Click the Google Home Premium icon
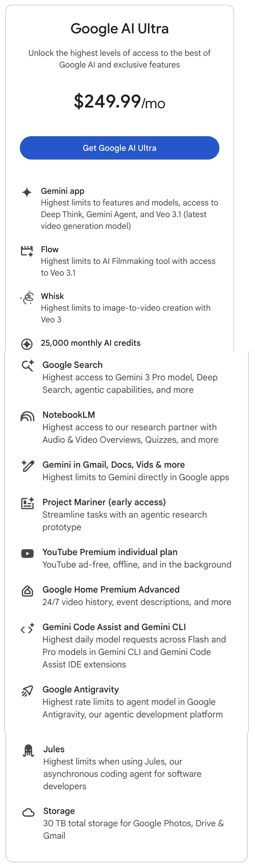This screenshot has height=868, width=255. [28, 591]
